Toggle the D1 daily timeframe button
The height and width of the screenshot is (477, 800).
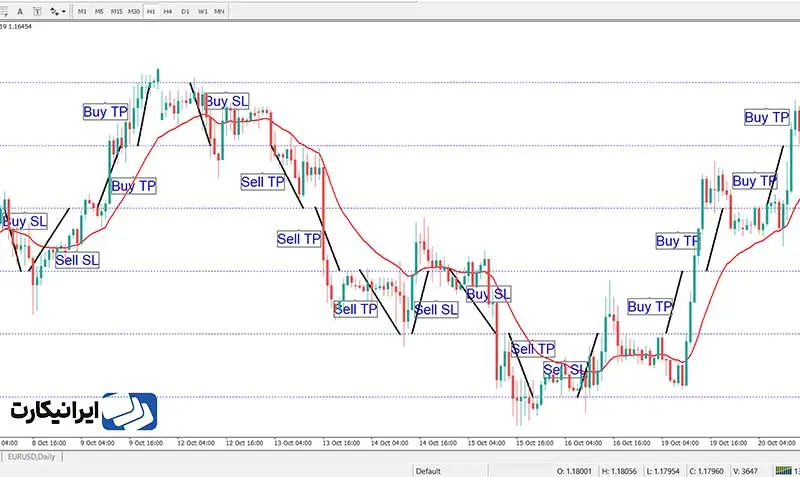pyautogui.click(x=185, y=12)
